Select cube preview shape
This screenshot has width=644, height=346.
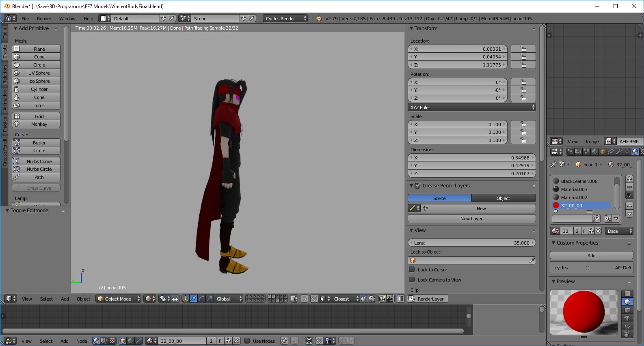(627, 310)
